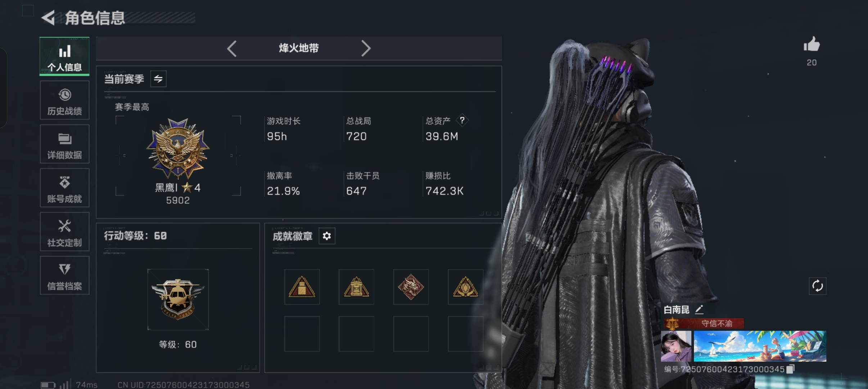Go to the 账号成就 section
868x389 pixels.
pos(65,188)
